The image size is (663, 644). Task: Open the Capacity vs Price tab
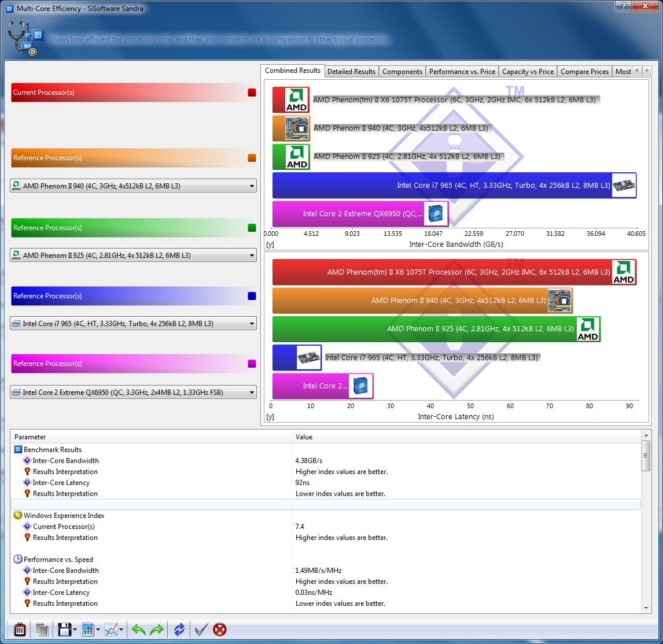528,72
